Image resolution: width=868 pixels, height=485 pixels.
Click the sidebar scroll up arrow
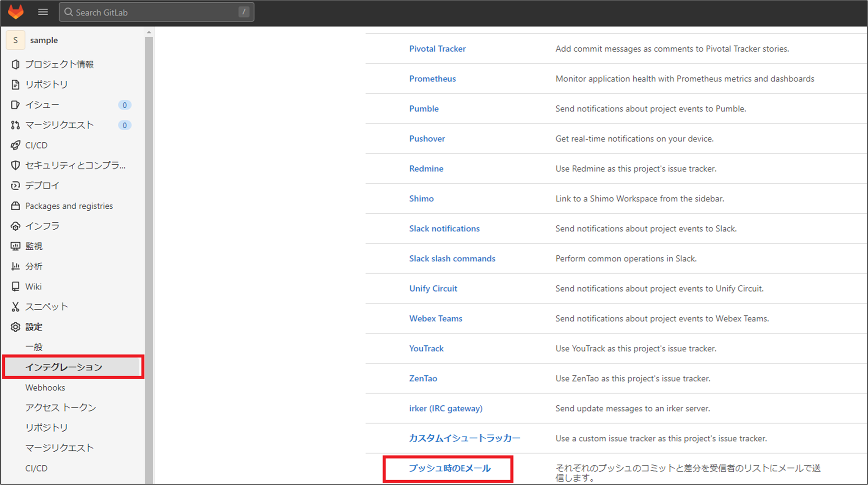(149, 33)
